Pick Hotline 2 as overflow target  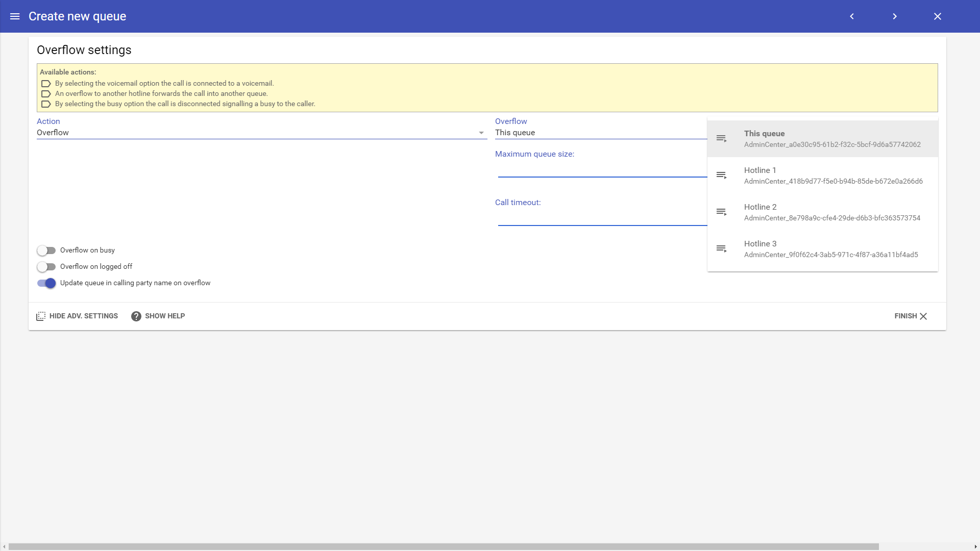832,212
